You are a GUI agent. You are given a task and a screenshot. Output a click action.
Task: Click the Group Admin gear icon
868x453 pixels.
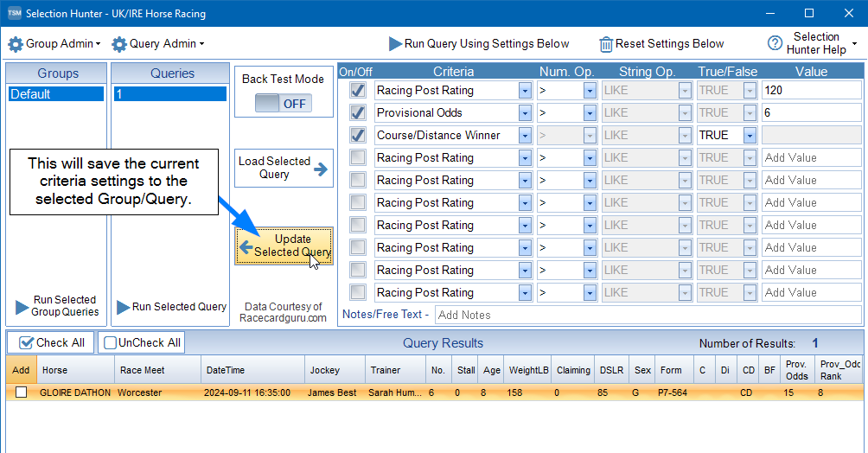(x=16, y=44)
